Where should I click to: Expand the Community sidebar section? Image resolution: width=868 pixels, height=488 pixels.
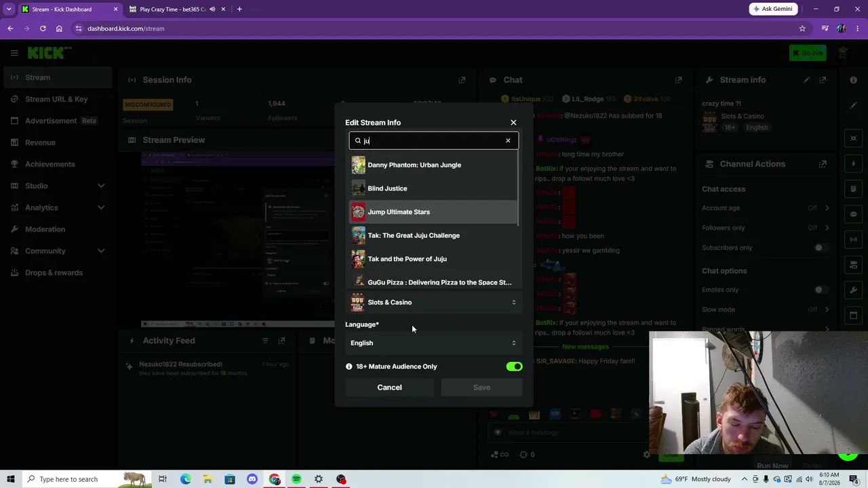point(56,251)
